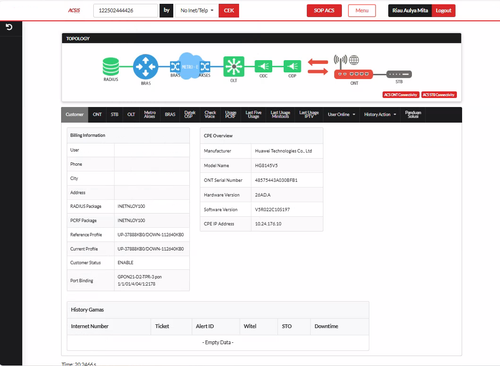Open the Metro Akses tab

click(150, 114)
